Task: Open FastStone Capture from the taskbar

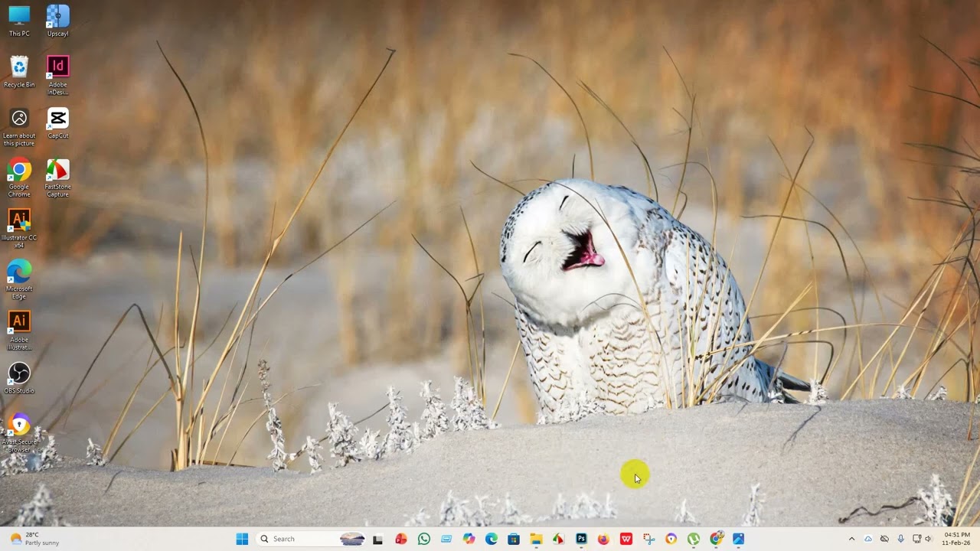Action: pyautogui.click(x=558, y=539)
